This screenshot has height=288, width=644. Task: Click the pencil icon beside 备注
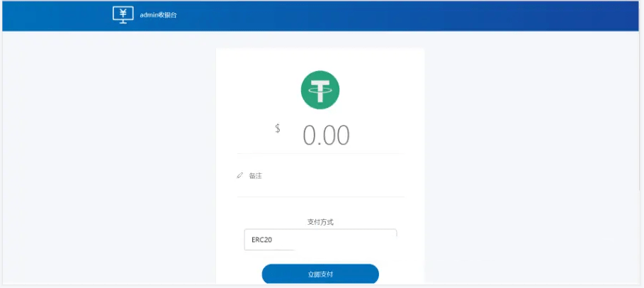[240, 176]
